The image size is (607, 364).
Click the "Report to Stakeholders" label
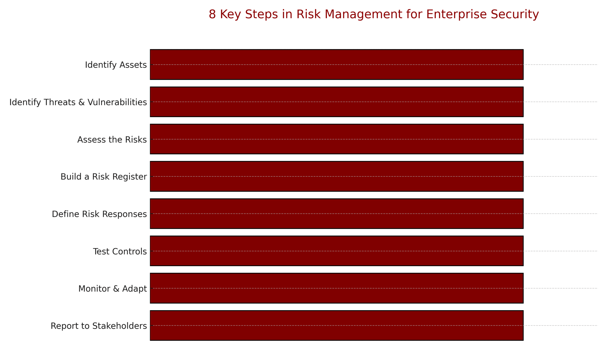[99, 326]
